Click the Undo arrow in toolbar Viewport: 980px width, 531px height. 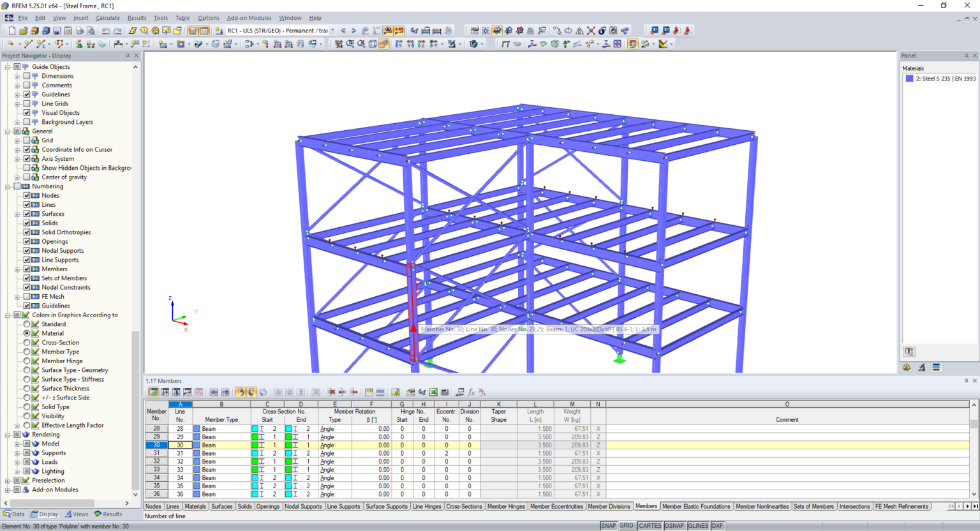pyautogui.click(x=106, y=31)
